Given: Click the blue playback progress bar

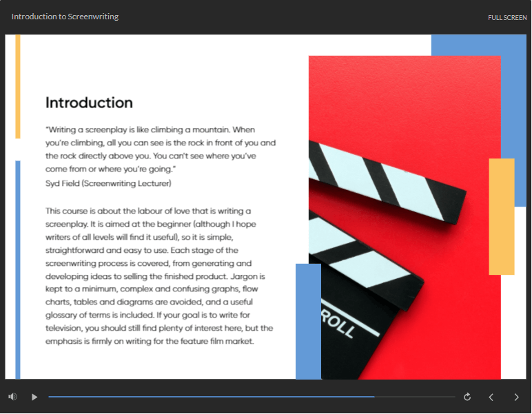Looking at the screenshot, I should tap(252, 397).
